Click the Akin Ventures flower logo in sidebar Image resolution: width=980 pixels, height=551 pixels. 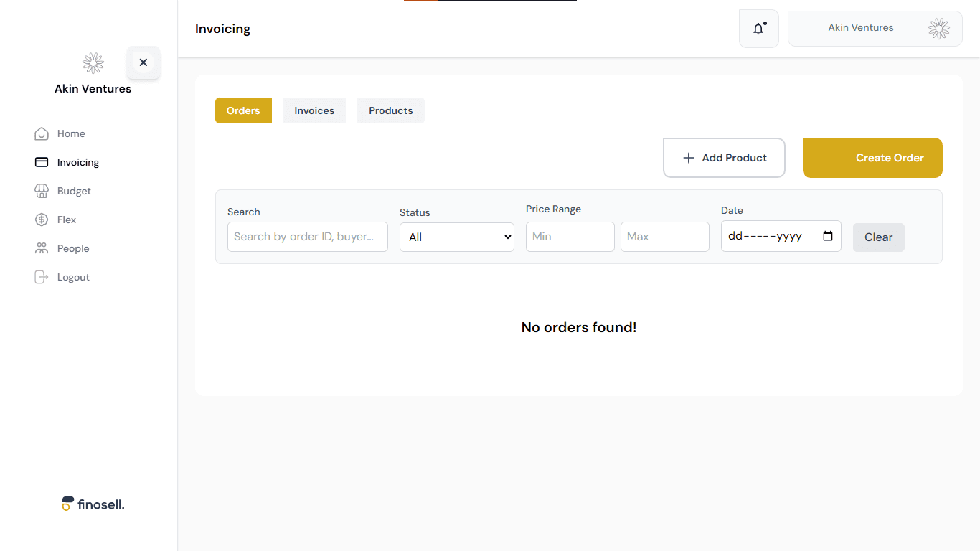pyautogui.click(x=93, y=62)
